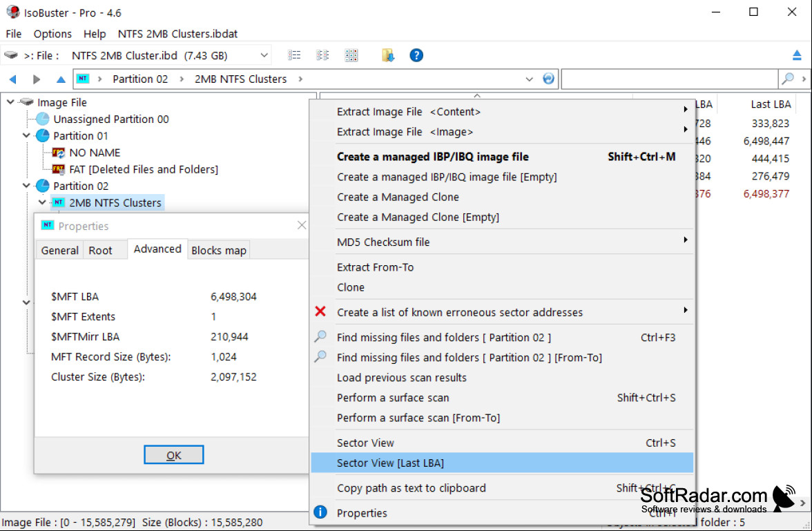Screen dimensions: 812x531
Task: Switch to large icons grid view
Action: [351, 55]
